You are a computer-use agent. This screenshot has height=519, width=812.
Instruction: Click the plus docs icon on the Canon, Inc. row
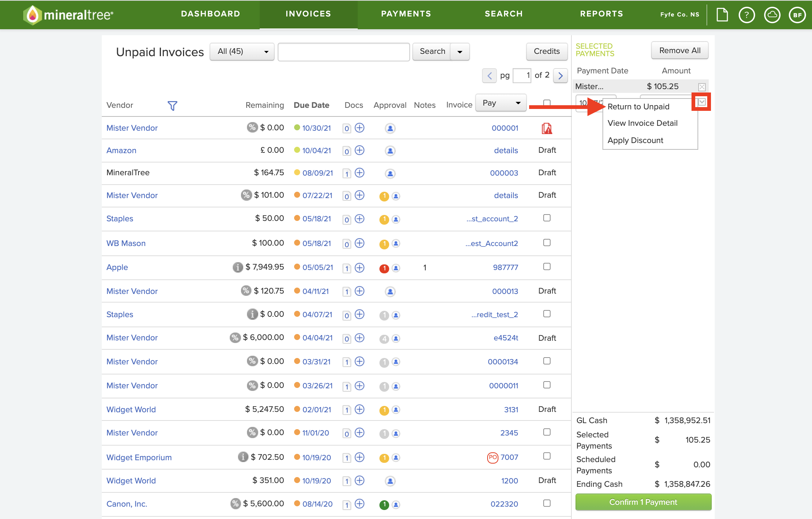click(360, 504)
